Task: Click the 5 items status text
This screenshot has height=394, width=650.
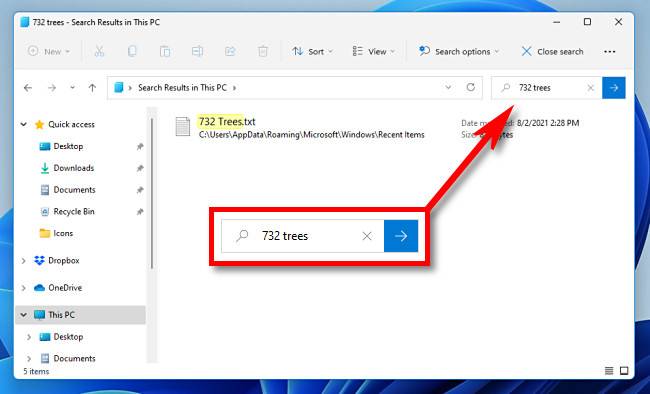Action: pyautogui.click(x=36, y=371)
